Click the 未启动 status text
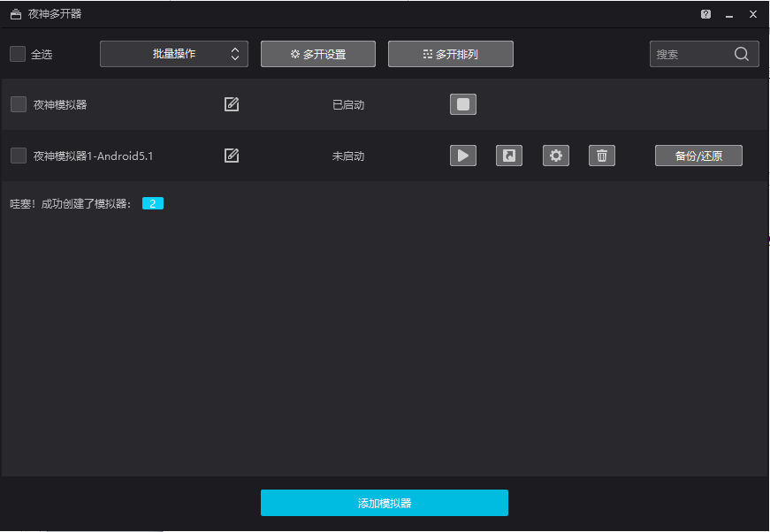770x532 pixels. tap(348, 156)
